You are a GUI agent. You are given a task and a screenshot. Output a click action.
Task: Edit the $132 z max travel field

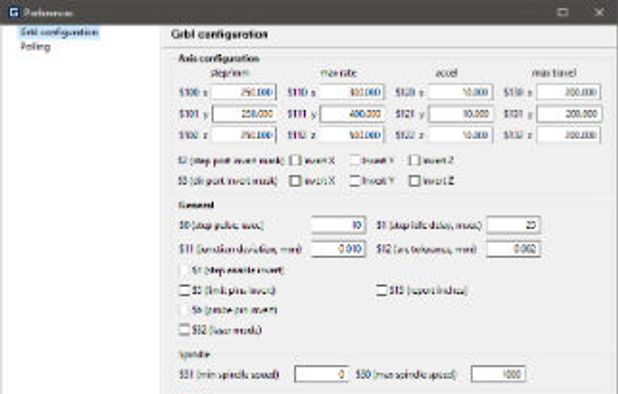pyautogui.click(x=569, y=135)
